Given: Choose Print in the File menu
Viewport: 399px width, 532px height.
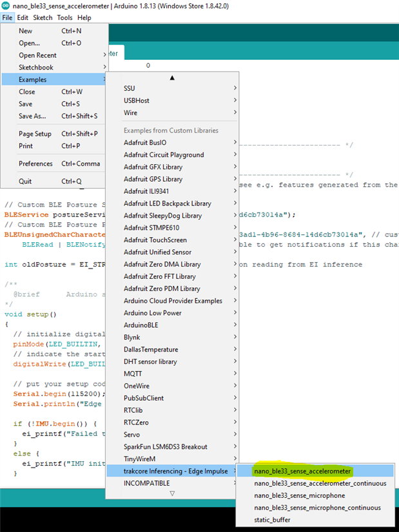Looking at the screenshot, I should click(x=54, y=146).
